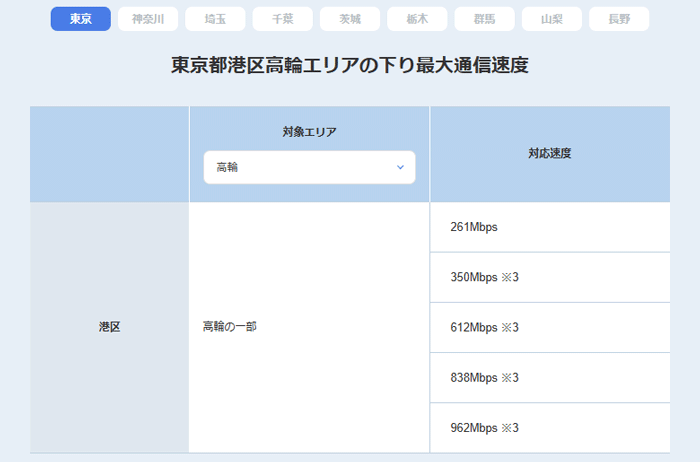This screenshot has width=700, height=462.
Task: Choose the 千葉 tab
Action: [282, 19]
